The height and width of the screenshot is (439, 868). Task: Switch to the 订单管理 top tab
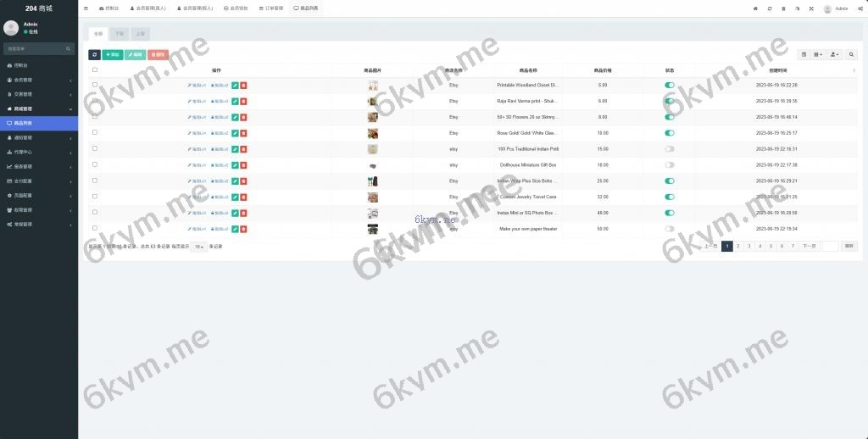coord(270,8)
